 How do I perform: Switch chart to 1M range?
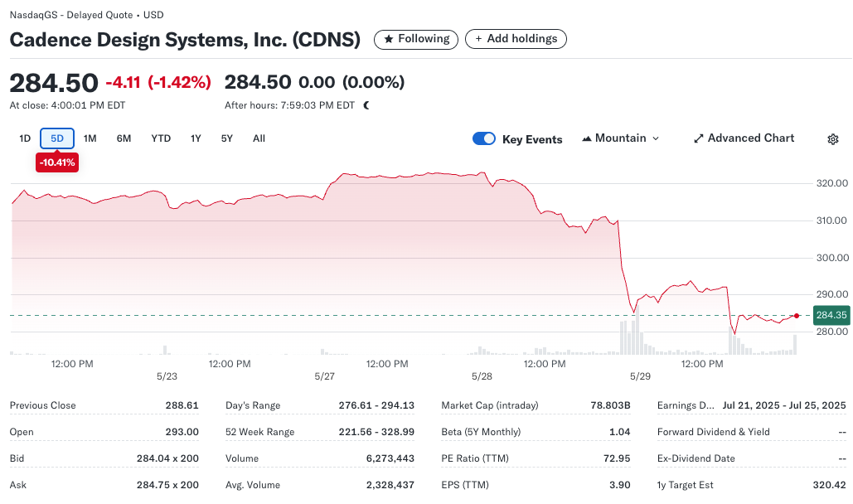[x=90, y=138]
